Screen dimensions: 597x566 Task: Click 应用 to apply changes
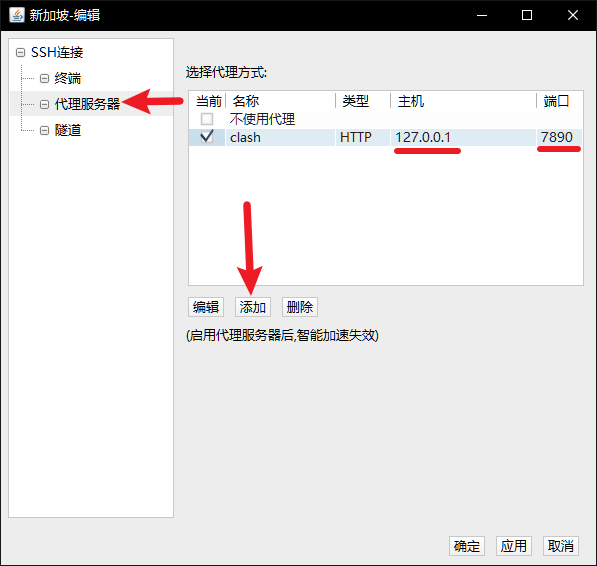[x=514, y=546]
